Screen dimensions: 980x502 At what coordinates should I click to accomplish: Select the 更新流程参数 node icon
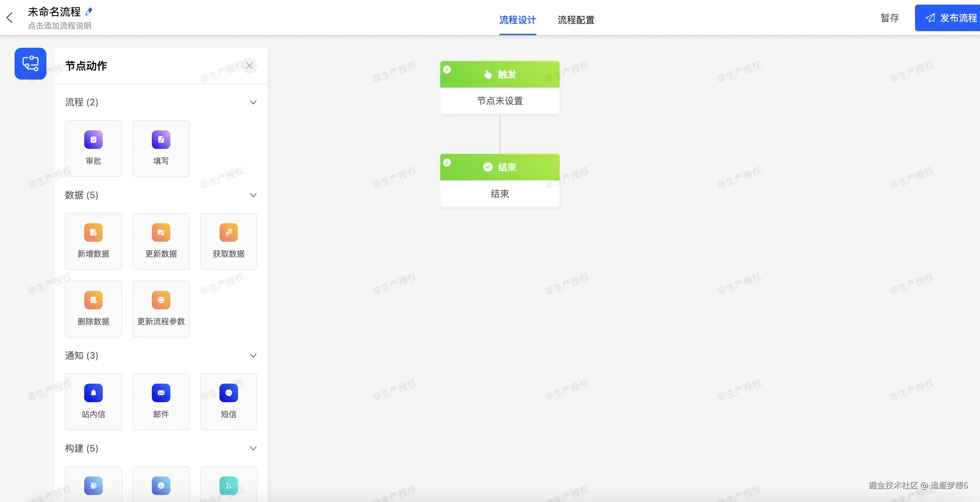click(x=161, y=300)
